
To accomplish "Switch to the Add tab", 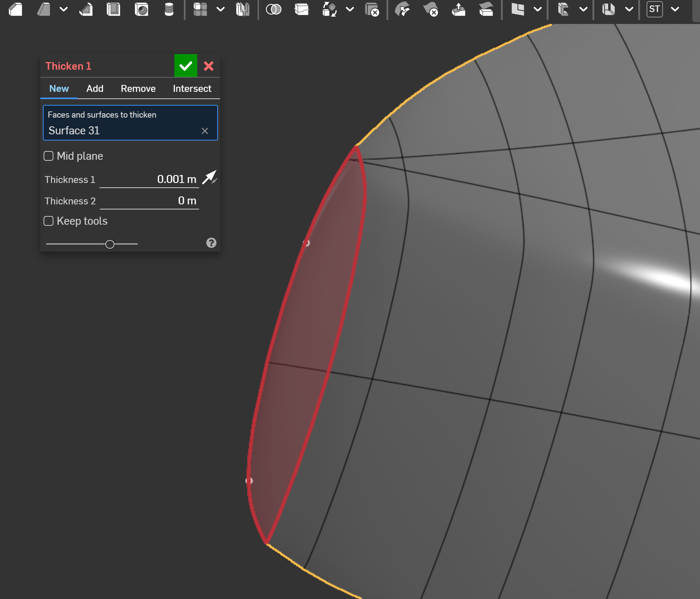I will point(95,89).
